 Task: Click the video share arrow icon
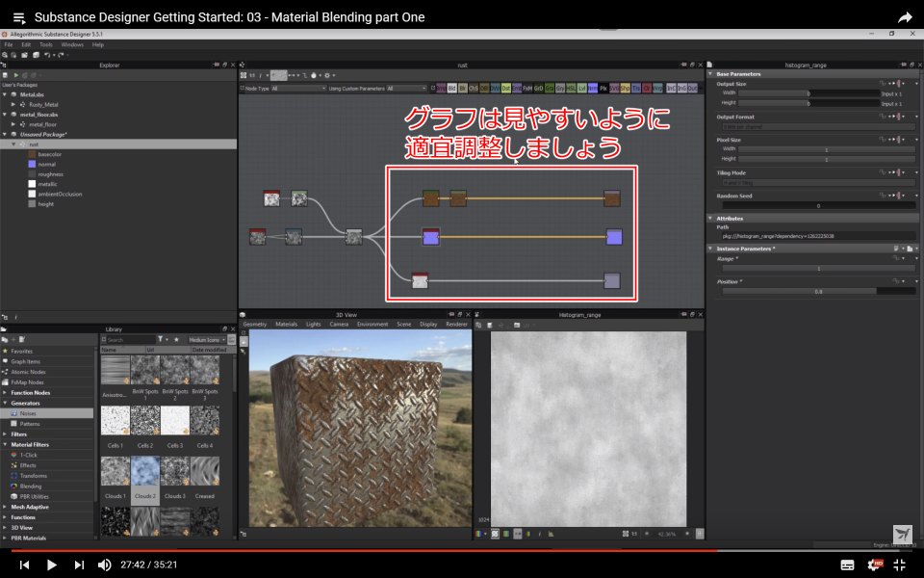pos(905,17)
